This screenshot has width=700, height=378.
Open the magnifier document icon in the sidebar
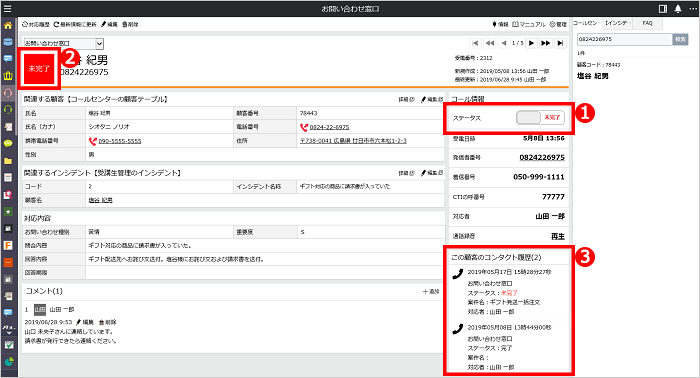(x=8, y=195)
